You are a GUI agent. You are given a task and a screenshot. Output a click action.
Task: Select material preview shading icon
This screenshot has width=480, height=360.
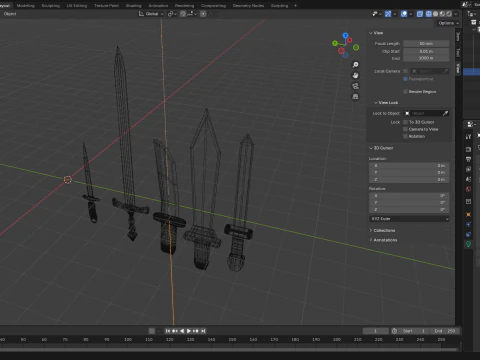[442, 14]
